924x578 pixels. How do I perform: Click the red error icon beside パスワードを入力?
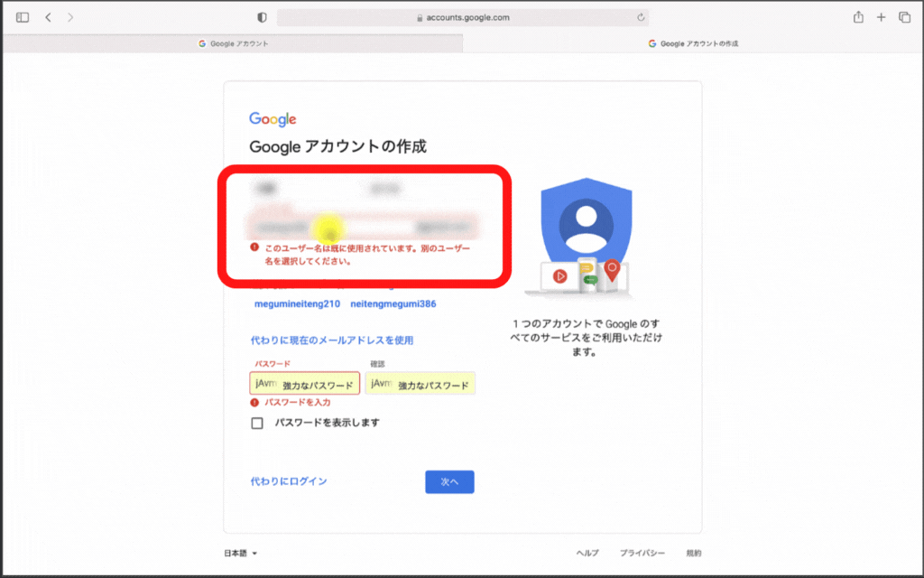coord(254,402)
